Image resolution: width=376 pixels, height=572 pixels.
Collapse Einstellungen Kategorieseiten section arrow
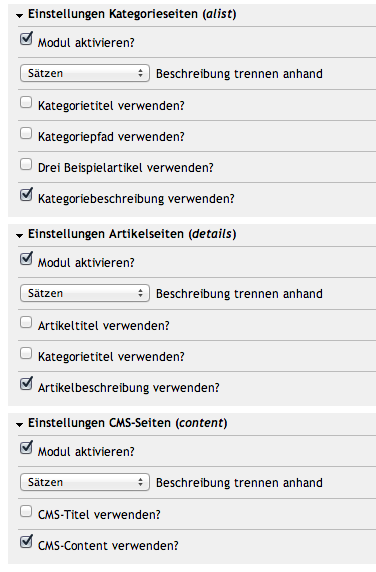click(x=20, y=15)
